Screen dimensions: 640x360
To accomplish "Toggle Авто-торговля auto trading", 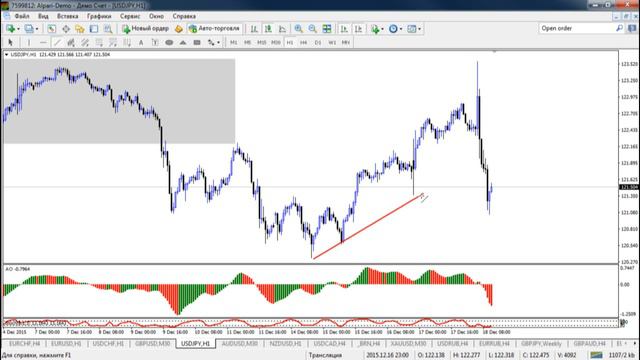I will (x=214, y=29).
